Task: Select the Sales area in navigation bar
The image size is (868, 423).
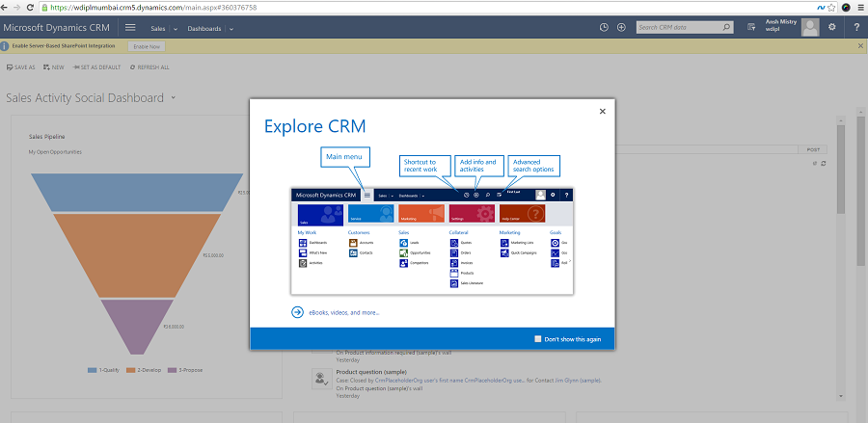Action: 158,29
